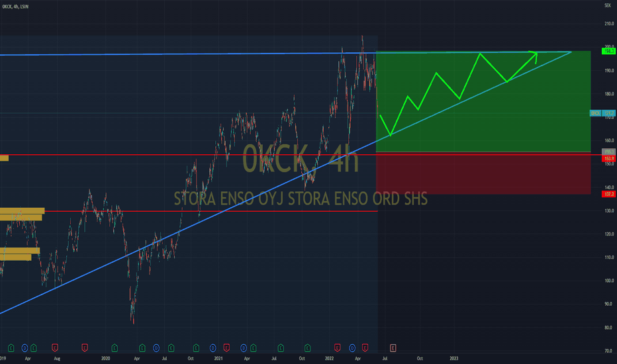Image resolution: width=617 pixels, height=364 pixels.
Task: Click the red 153.9 price label
Action: pyautogui.click(x=609, y=159)
